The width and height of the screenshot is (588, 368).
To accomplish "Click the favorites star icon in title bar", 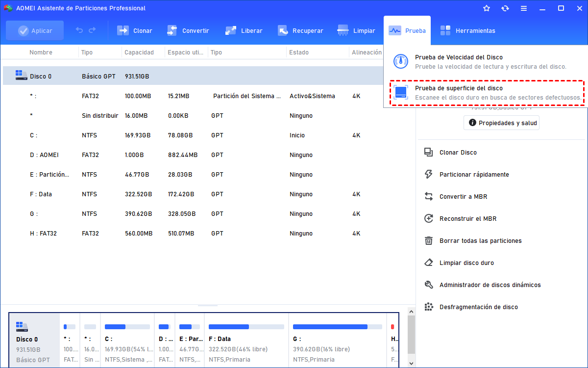I will (x=487, y=8).
